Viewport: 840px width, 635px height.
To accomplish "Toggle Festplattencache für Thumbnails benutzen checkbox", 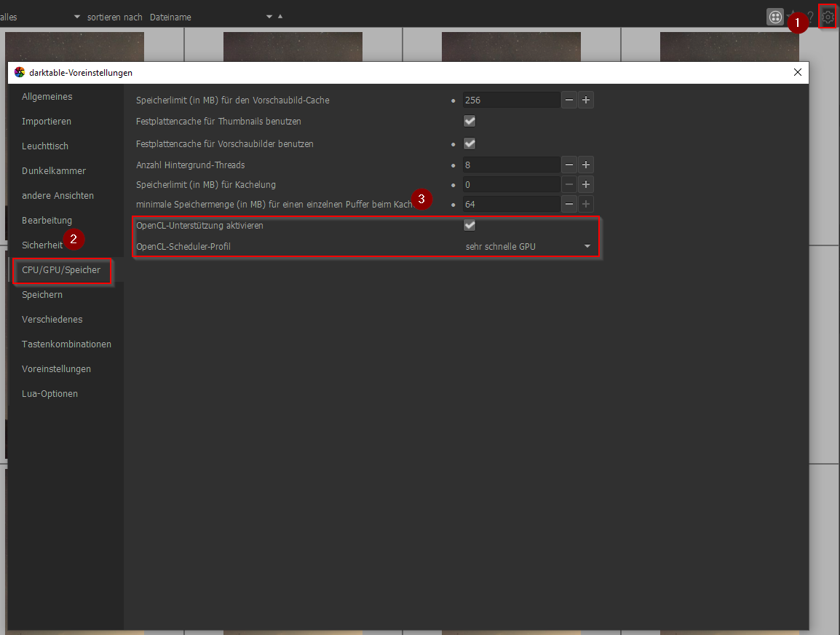I will tap(469, 121).
